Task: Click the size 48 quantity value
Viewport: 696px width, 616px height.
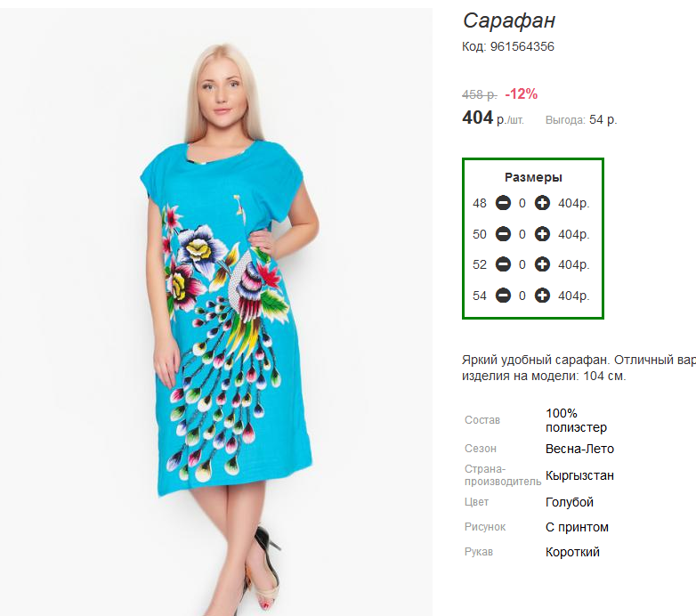Action: pyautogui.click(x=522, y=203)
